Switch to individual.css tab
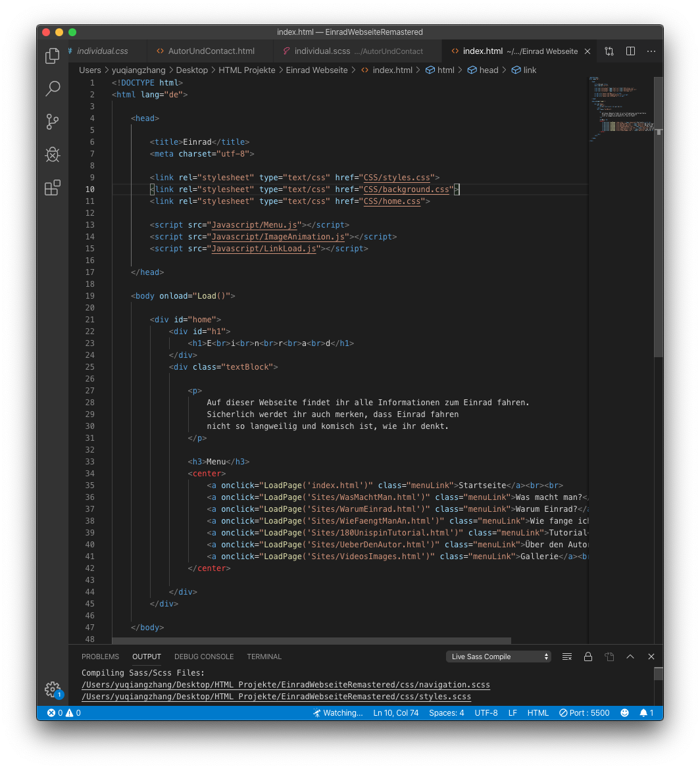The image size is (700, 769). point(102,51)
